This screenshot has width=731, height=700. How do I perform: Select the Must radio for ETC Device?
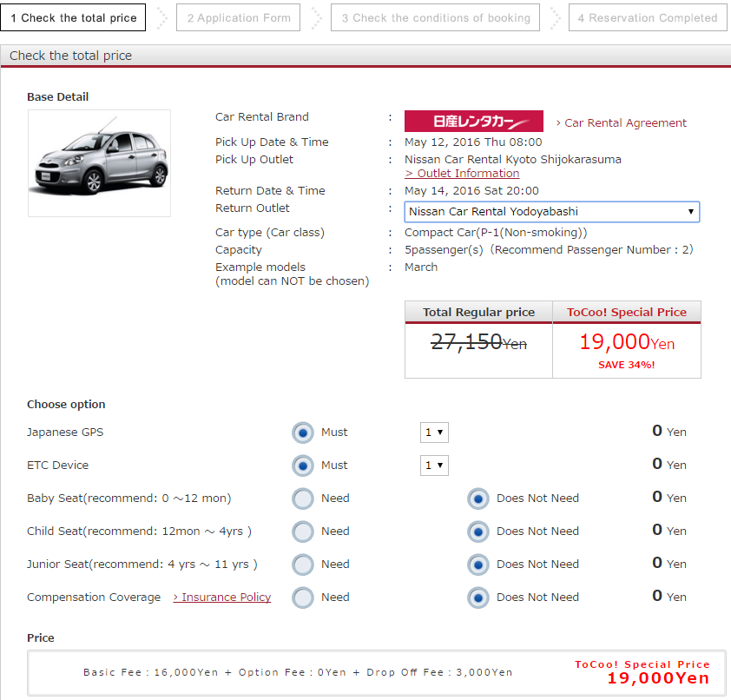click(x=302, y=465)
